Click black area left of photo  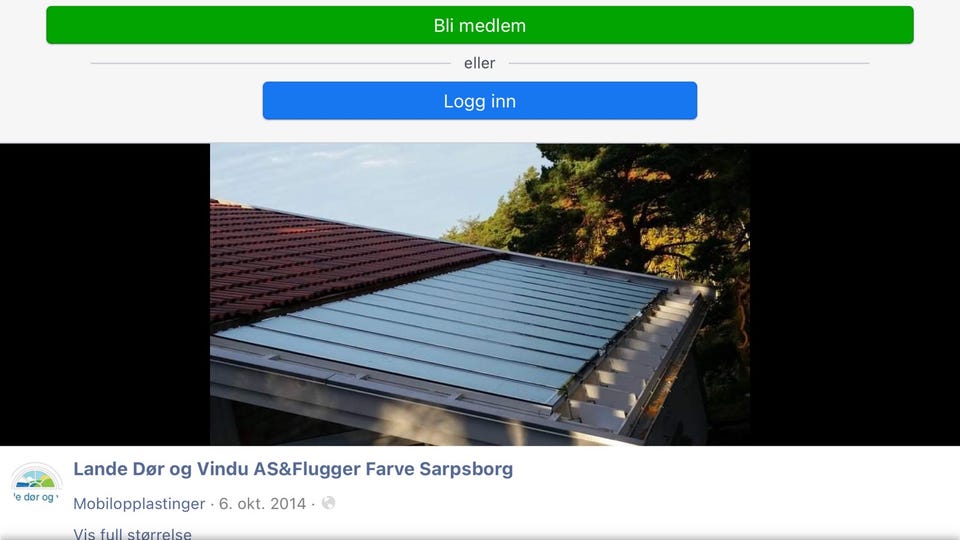pos(105,294)
